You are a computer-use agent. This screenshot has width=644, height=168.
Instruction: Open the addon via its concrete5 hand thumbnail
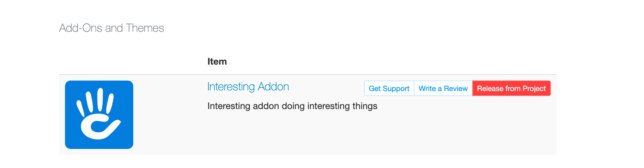(x=99, y=115)
